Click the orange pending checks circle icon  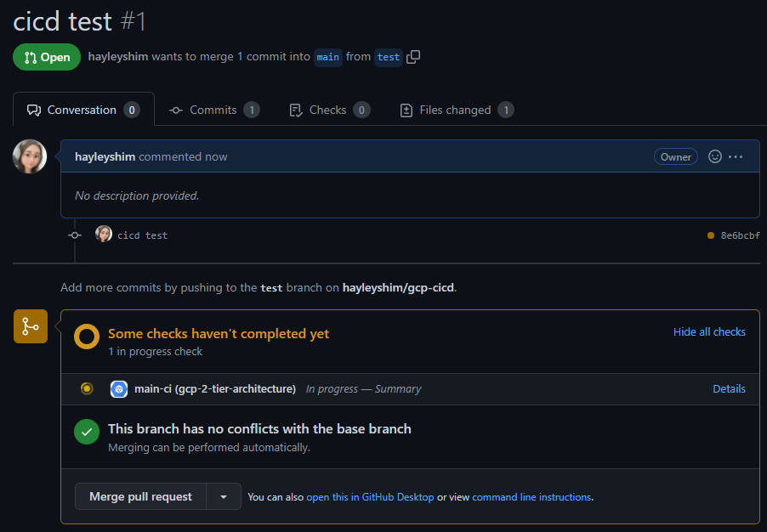[x=87, y=337]
